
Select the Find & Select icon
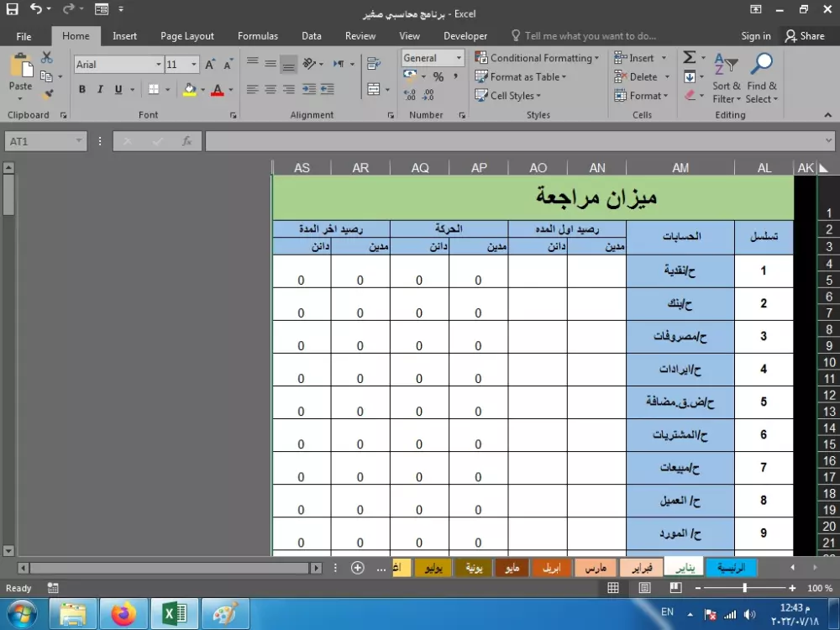(x=761, y=80)
